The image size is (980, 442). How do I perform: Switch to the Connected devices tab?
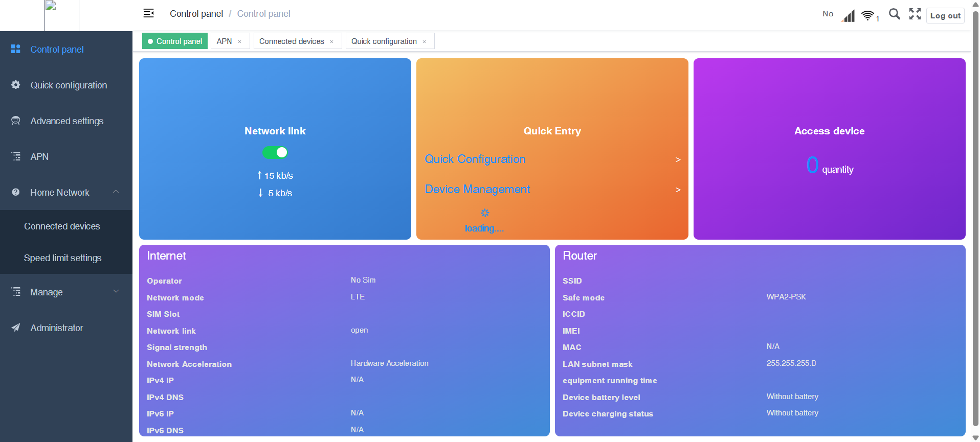coord(292,41)
